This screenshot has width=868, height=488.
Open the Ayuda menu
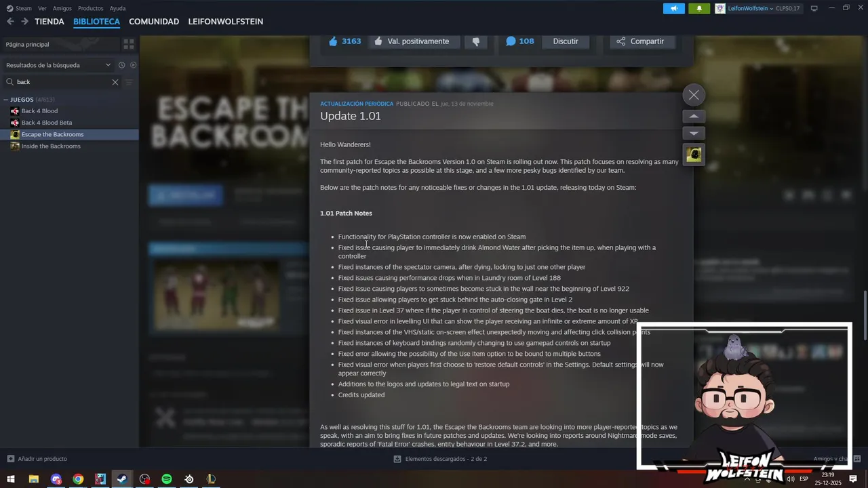click(x=117, y=8)
